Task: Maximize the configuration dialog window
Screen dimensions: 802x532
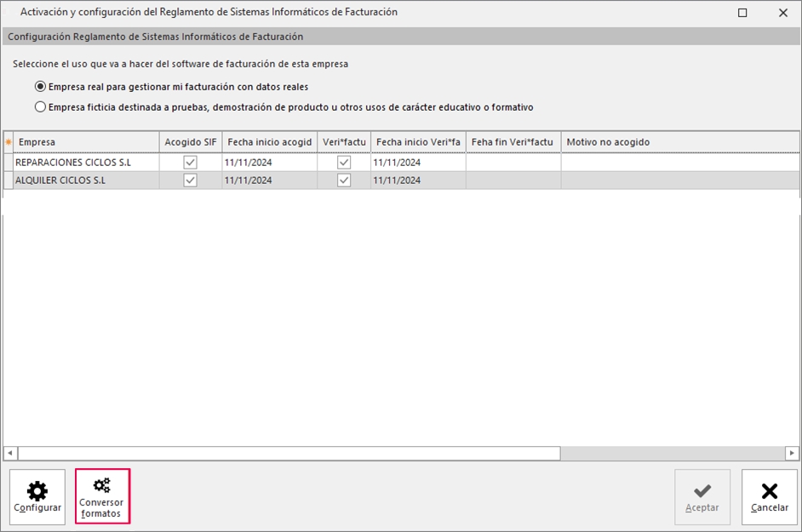Action: tap(742, 13)
